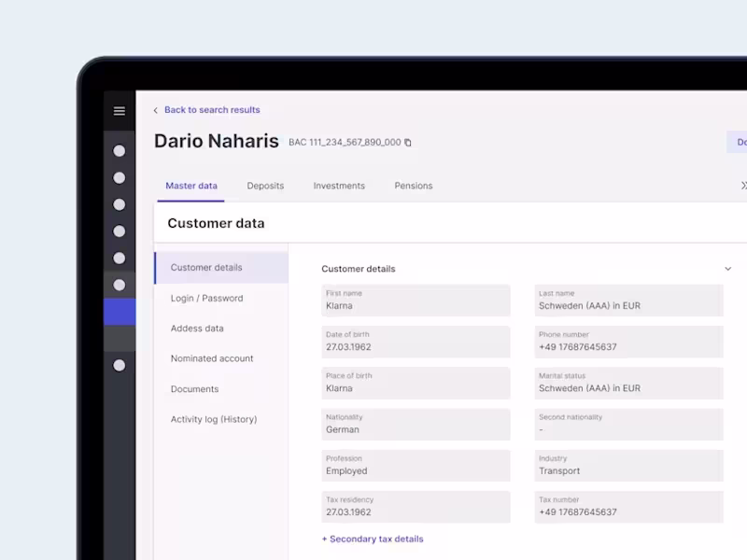Click the bottom circular sidebar icon
The image size is (747, 560).
(x=119, y=364)
